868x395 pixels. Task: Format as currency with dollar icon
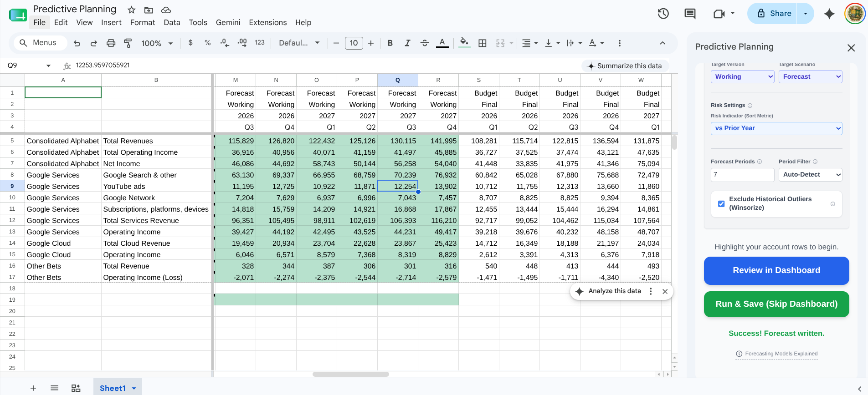pyautogui.click(x=190, y=43)
